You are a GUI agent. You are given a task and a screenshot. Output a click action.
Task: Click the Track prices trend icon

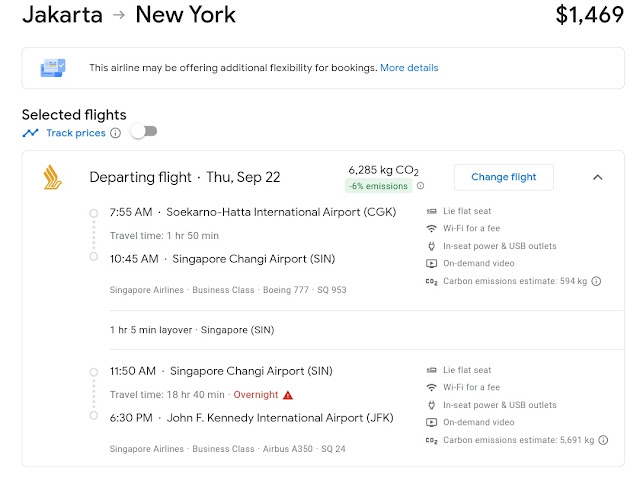pyautogui.click(x=31, y=133)
